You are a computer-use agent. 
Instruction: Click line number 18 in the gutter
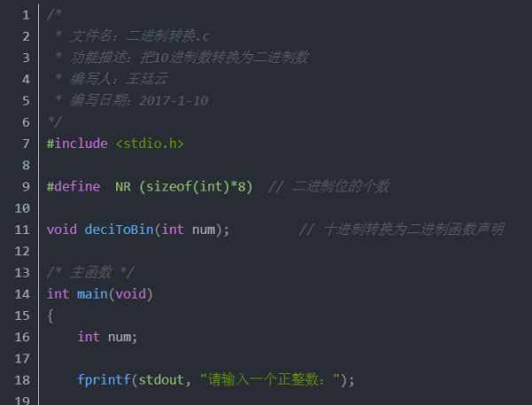click(22, 380)
